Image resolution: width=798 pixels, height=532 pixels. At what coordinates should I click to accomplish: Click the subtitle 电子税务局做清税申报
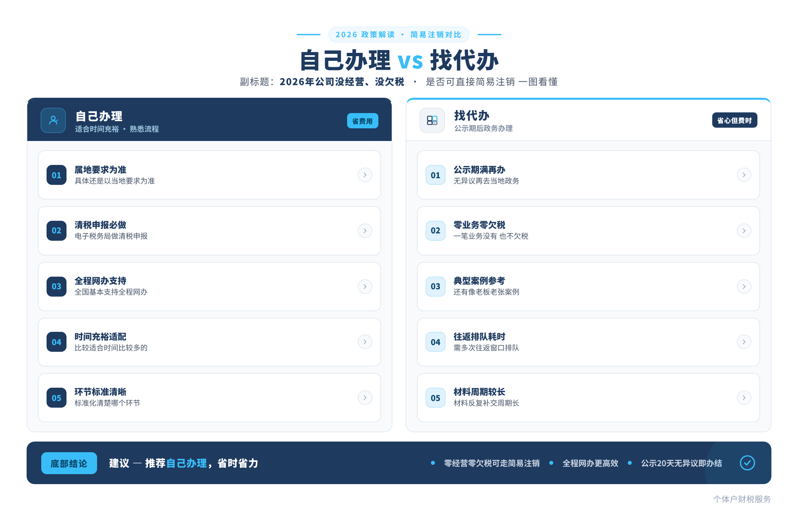[111, 236]
